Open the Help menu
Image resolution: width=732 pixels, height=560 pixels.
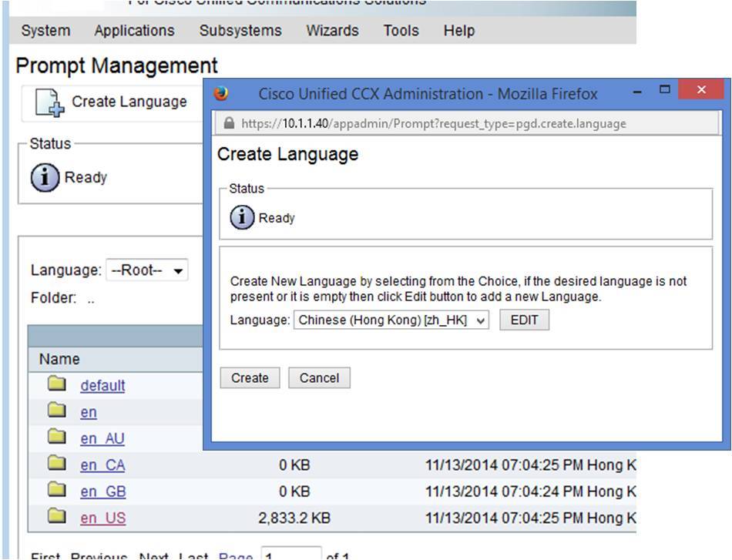pos(459,31)
